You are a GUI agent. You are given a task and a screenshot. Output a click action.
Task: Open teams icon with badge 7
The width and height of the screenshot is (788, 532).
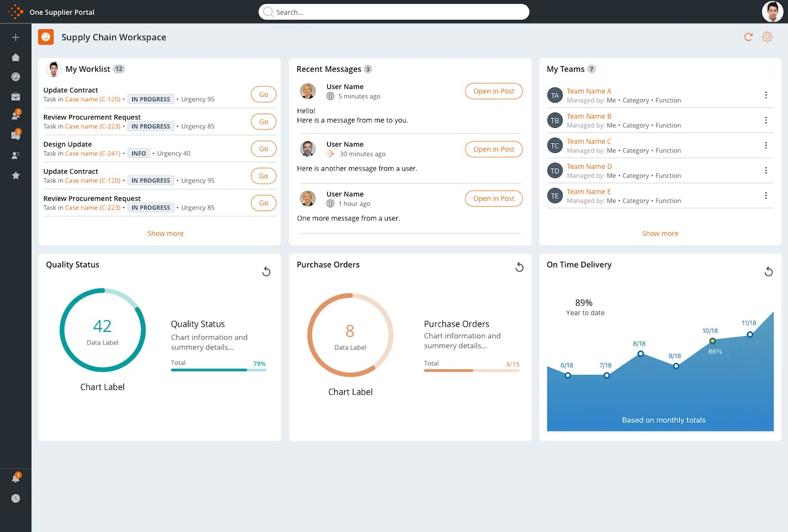coord(16,115)
